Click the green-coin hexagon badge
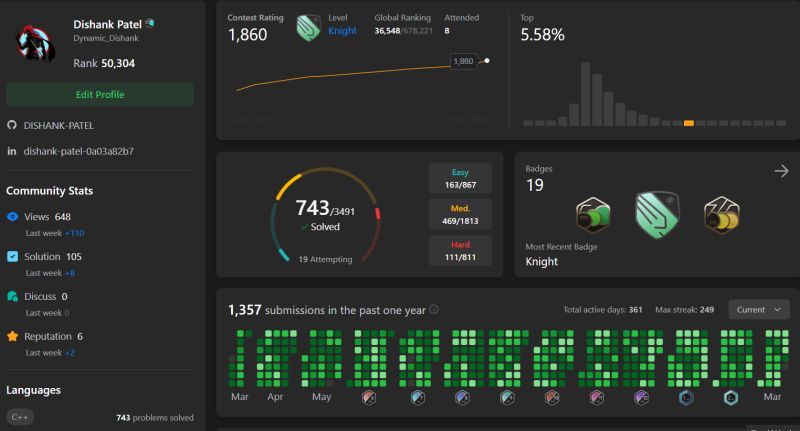 593,215
